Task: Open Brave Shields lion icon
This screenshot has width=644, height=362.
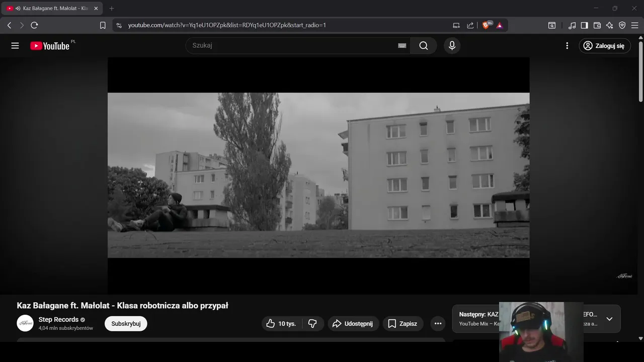Action: tap(487, 25)
